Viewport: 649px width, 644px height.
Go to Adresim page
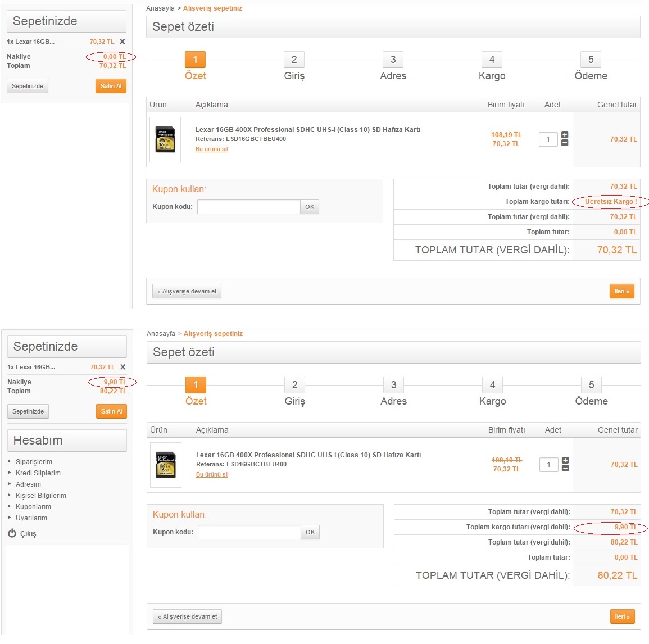pos(28,484)
